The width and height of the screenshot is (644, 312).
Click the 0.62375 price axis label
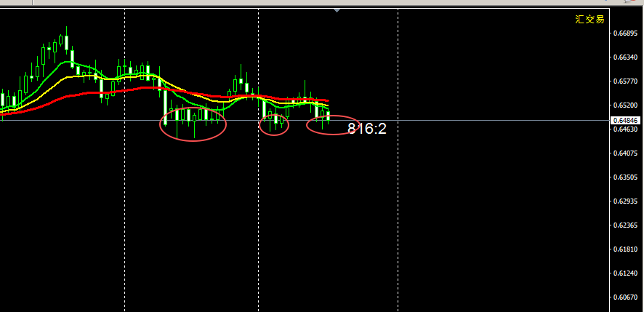[624, 225]
